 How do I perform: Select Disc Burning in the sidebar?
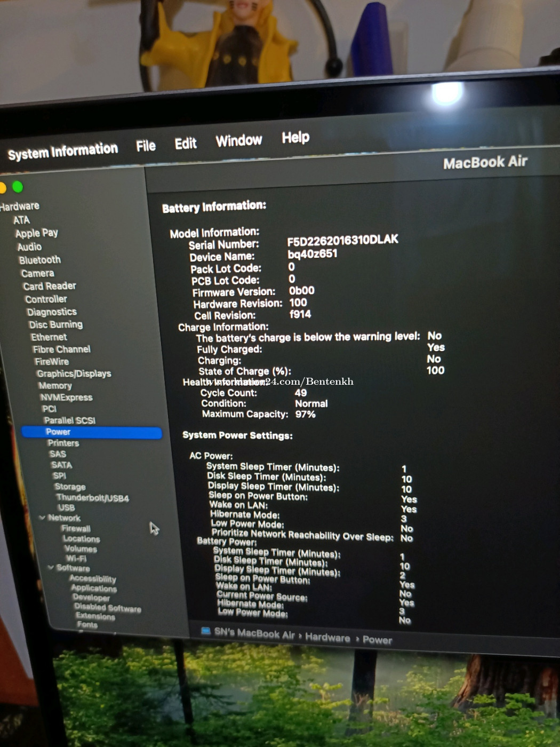point(56,324)
